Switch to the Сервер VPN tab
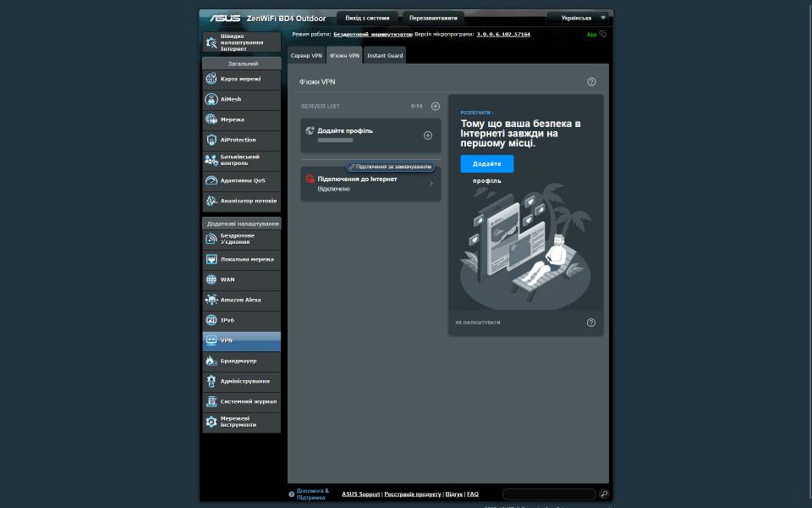Viewport: 812px width, 508px height. [x=306, y=56]
